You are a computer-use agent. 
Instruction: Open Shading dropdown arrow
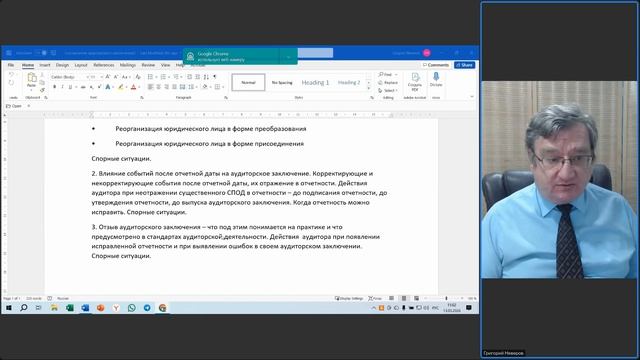tap(211, 87)
